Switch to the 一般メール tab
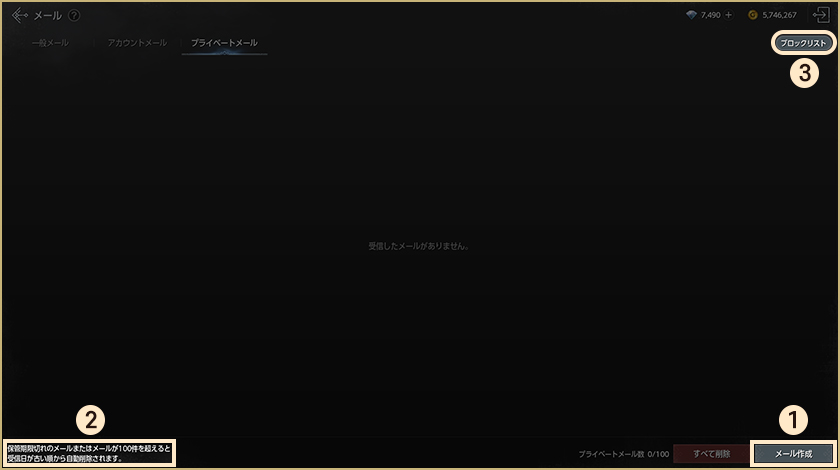 click(50, 44)
